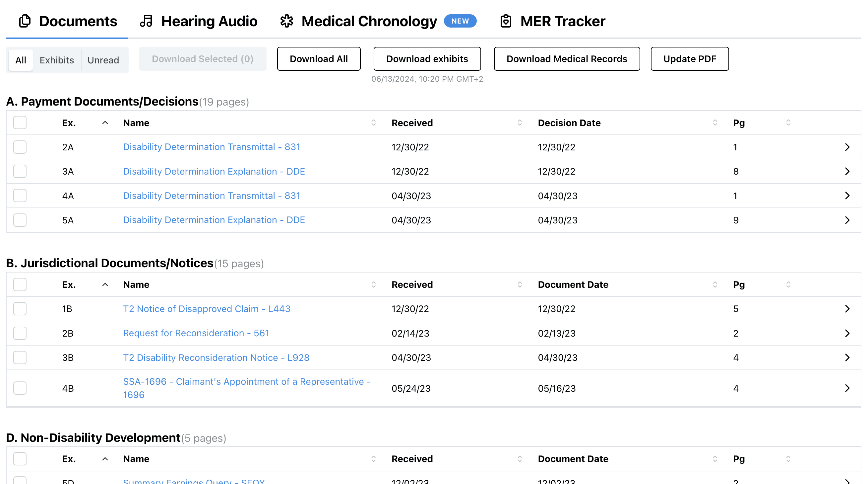This screenshot has width=868, height=484.
Task: Switch to the Hearing Audio tab
Action: 209,21
